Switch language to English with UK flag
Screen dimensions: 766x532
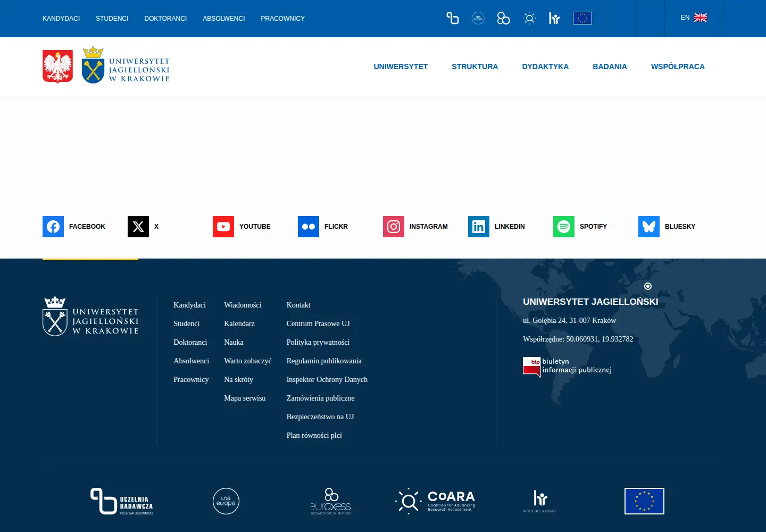click(x=694, y=18)
